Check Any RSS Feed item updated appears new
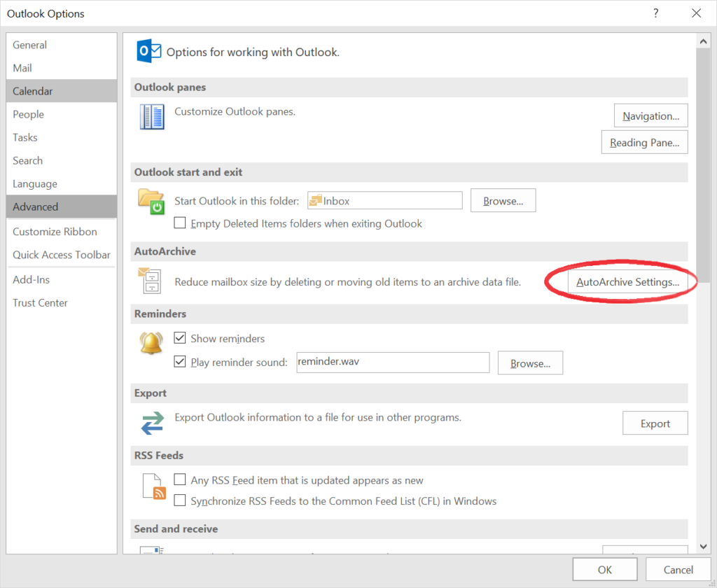Image resolution: width=717 pixels, height=588 pixels. click(180, 479)
